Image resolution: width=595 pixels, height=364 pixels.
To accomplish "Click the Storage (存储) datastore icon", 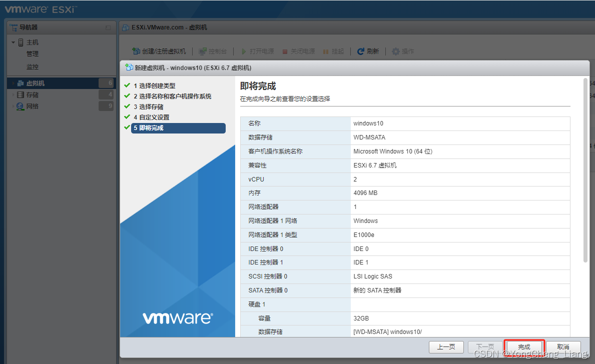I will coord(21,95).
